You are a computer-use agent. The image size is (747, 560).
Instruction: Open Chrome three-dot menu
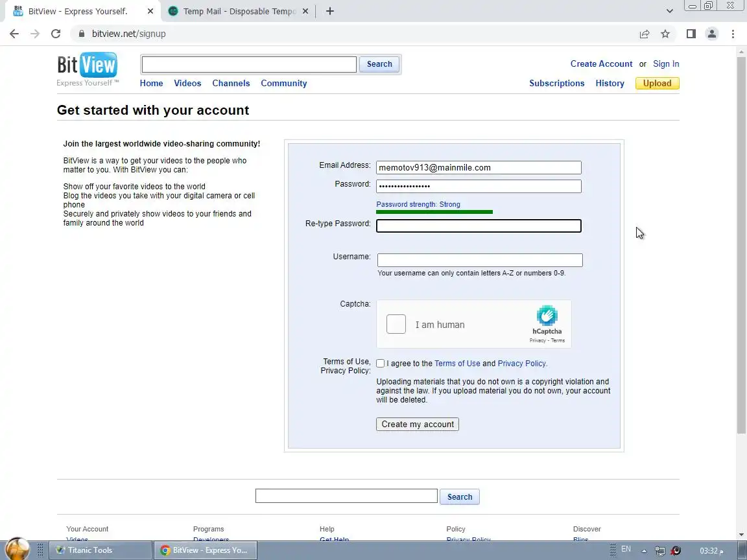733,34
